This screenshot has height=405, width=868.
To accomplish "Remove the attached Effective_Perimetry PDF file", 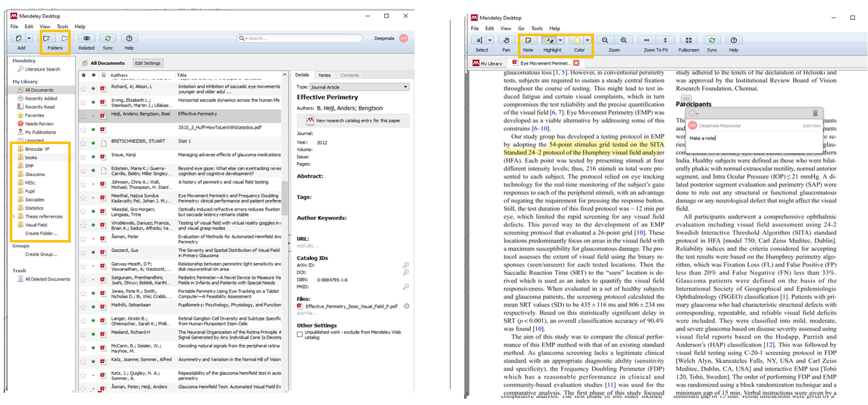I will (x=407, y=306).
